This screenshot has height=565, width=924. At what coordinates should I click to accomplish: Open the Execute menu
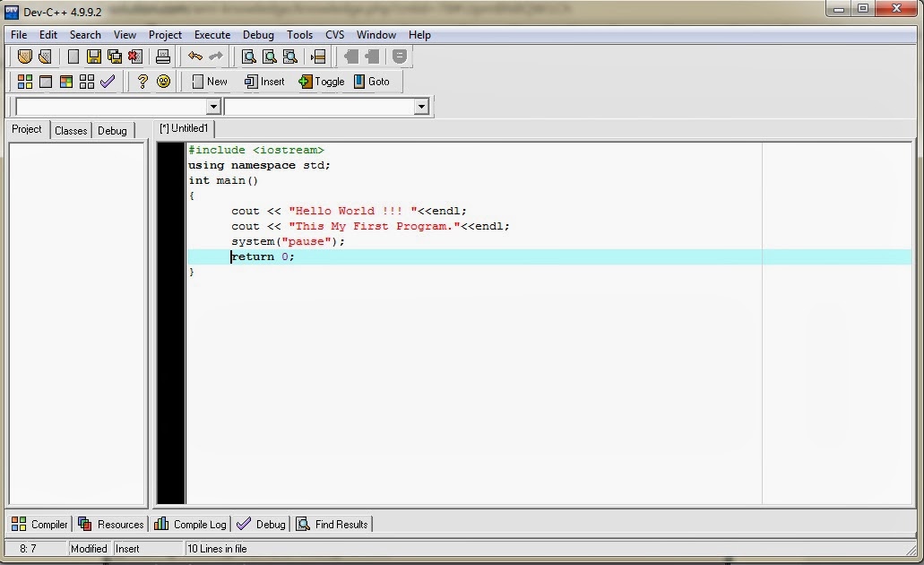point(212,34)
